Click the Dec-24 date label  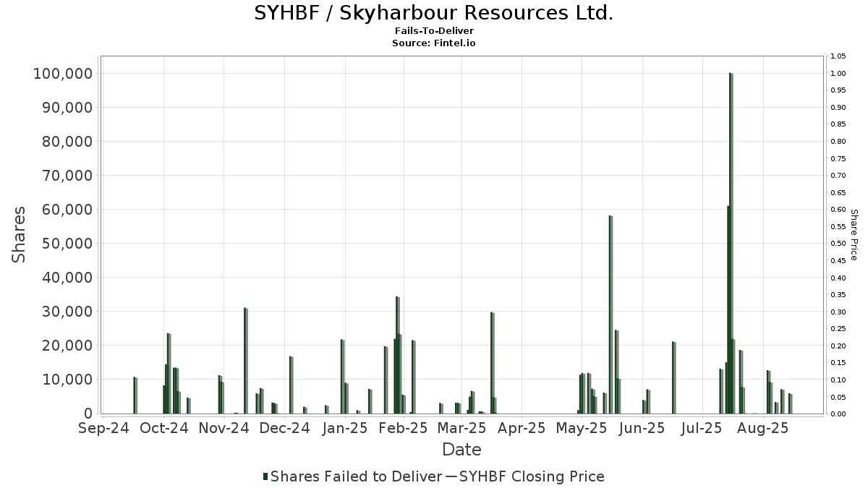click(x=284, y=428)
